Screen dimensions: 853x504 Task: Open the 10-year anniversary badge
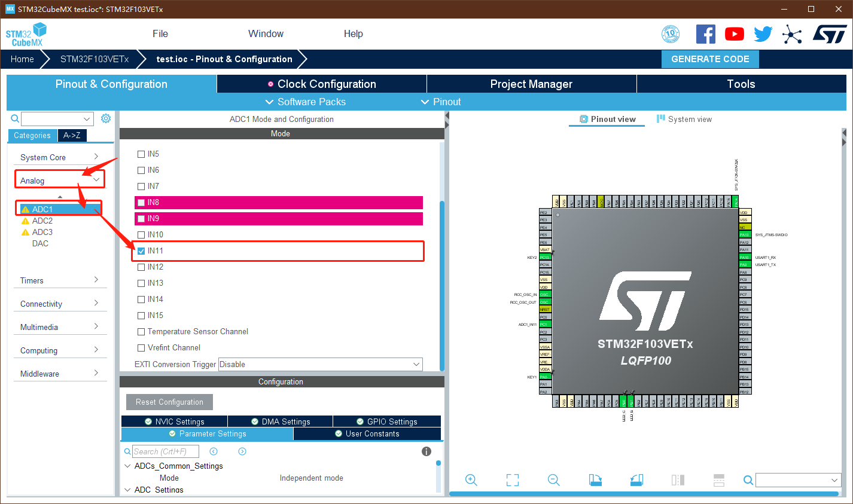671,34
